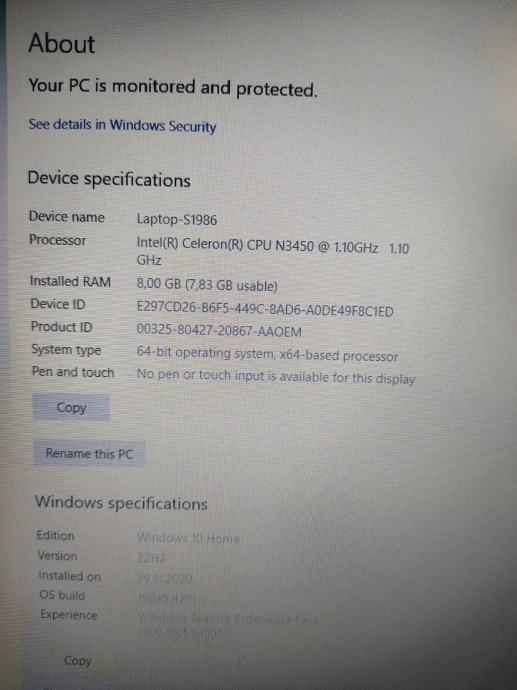
Task: Click Your PC is monitored and protected text
Action: coord(172,87)
